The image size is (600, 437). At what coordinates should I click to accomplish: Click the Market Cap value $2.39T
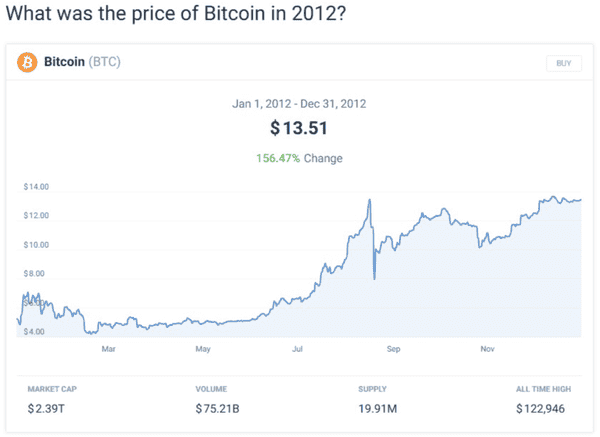pyautogui.click(x=47, y=408)
